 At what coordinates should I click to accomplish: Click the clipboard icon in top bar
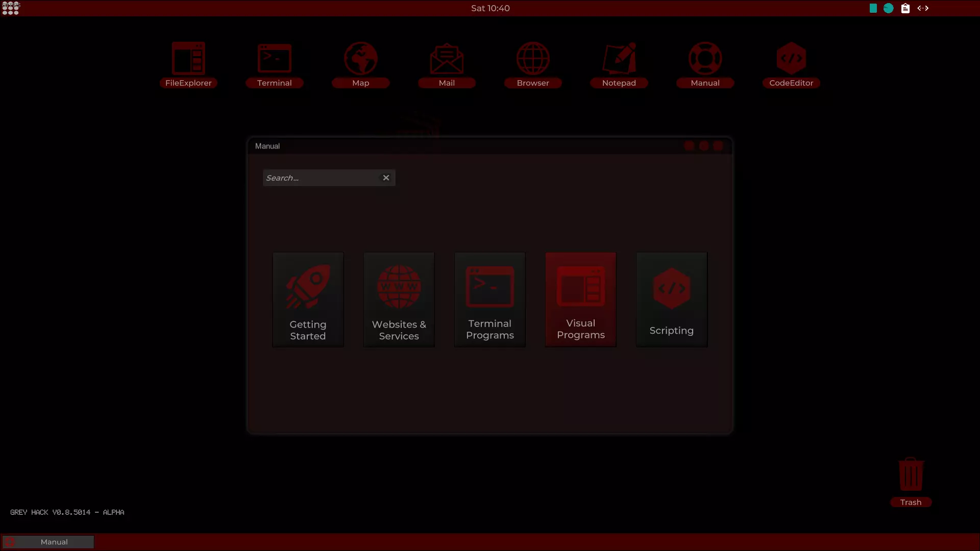click(905, 8)
